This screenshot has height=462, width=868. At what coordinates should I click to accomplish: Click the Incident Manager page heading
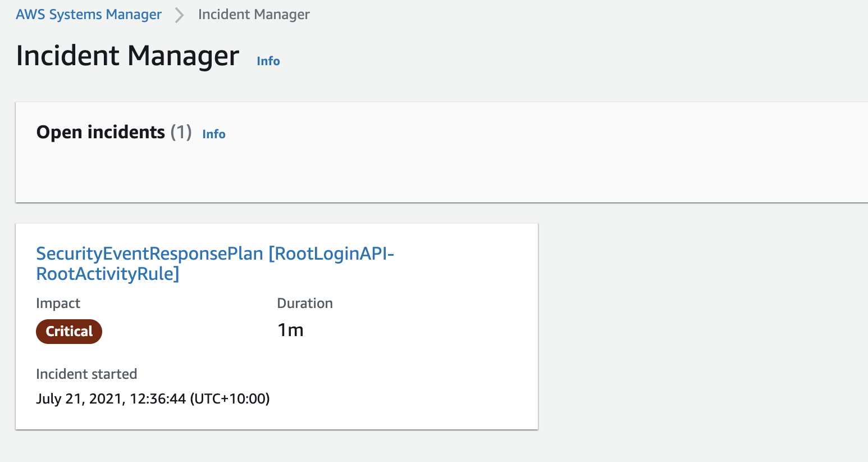pyautogui.click(x=127, y=56)
